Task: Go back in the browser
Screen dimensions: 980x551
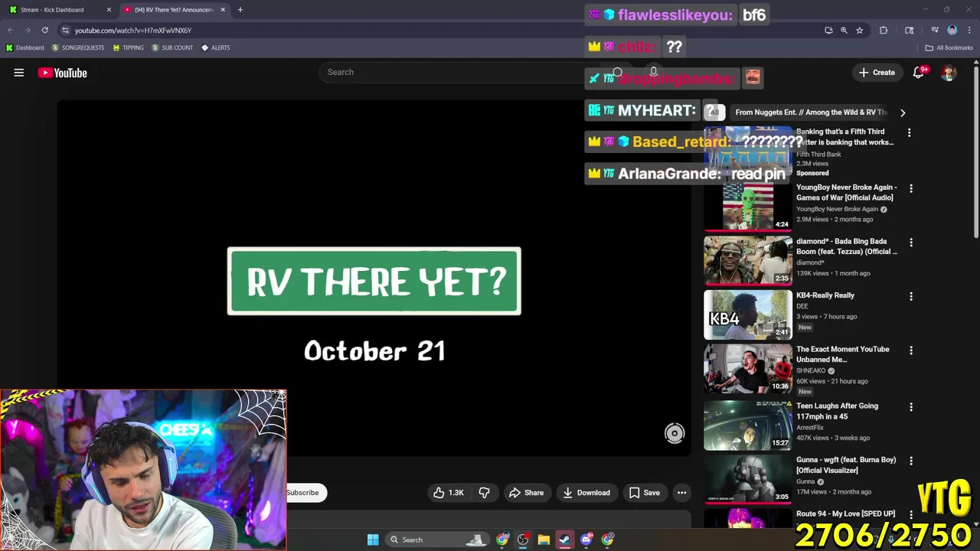Action: [11, 30]
